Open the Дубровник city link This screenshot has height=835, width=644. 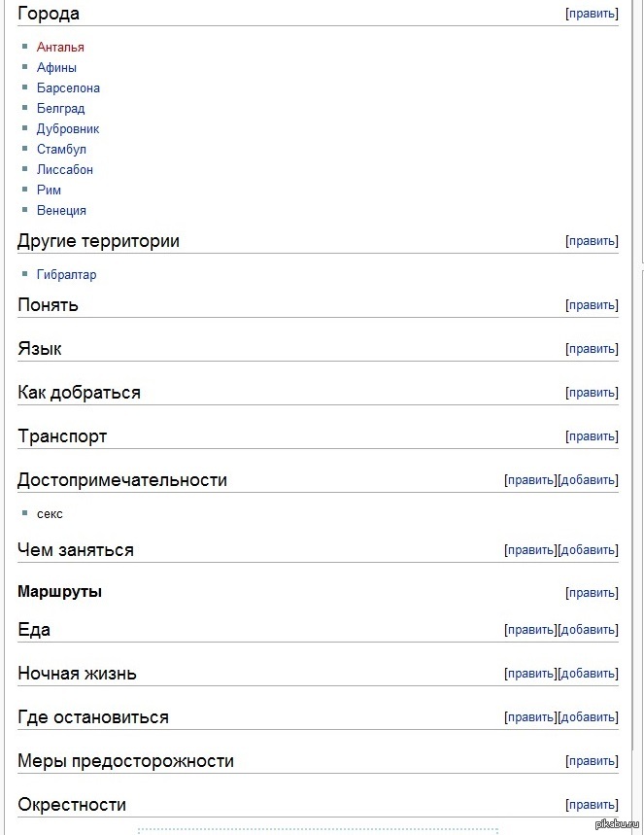coord(68,128)
